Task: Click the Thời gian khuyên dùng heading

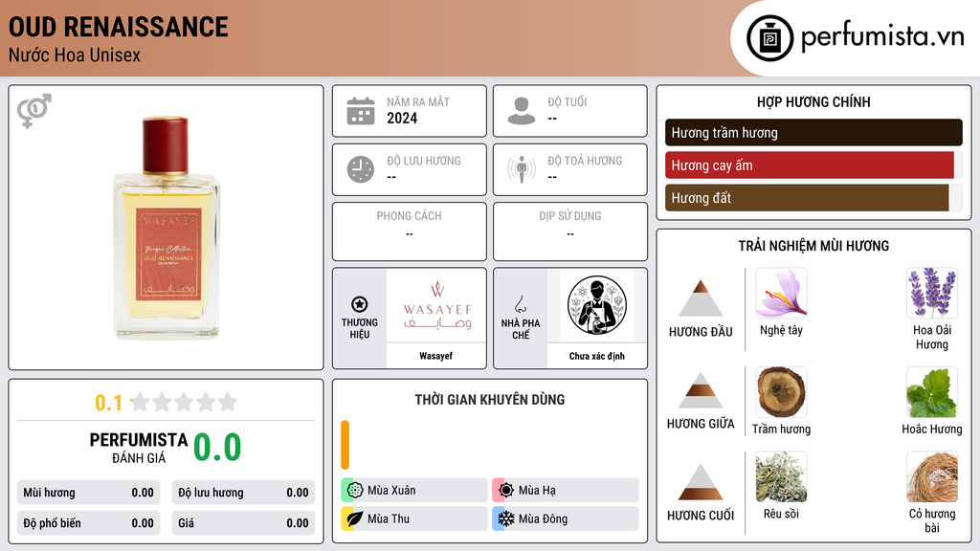Action: pyautogui.click(x=489, y=400)
